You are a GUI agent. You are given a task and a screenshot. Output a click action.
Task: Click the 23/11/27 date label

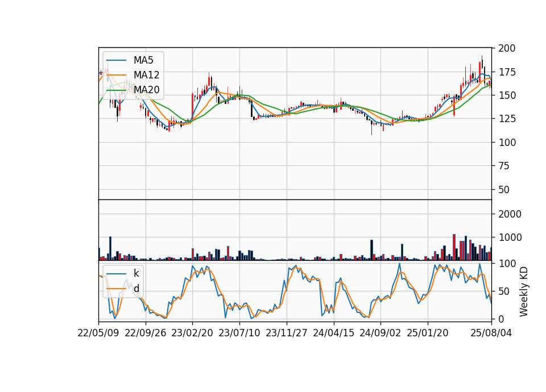287,333
